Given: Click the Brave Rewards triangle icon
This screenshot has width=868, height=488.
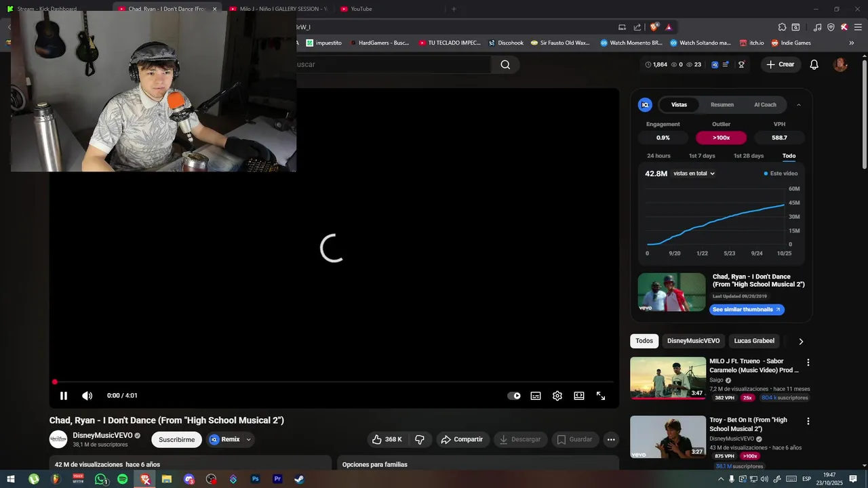Looking at the screenshot, I should pyautogui.click(x=669, y=27).
